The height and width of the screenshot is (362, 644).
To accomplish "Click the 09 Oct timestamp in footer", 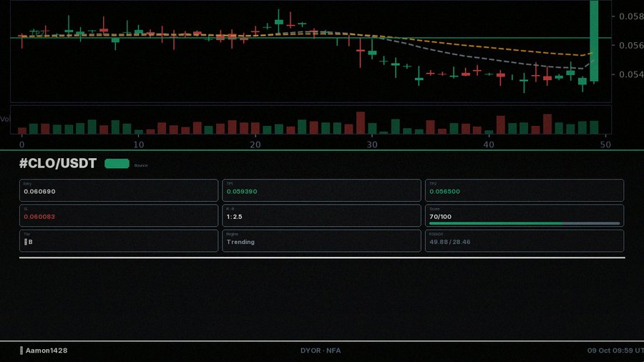I will tap(615, 350).
